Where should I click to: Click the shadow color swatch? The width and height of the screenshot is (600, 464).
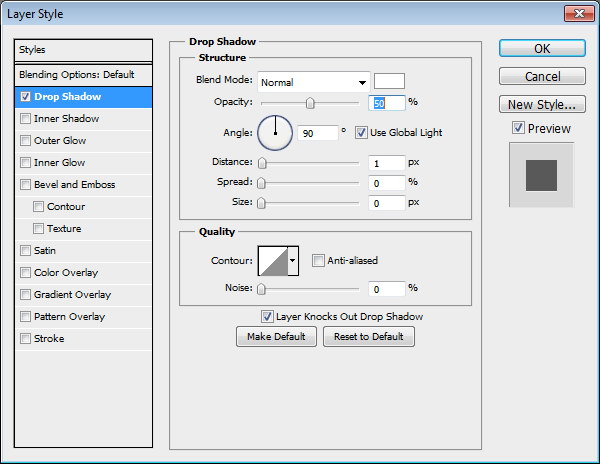click(x=388, y=82)
